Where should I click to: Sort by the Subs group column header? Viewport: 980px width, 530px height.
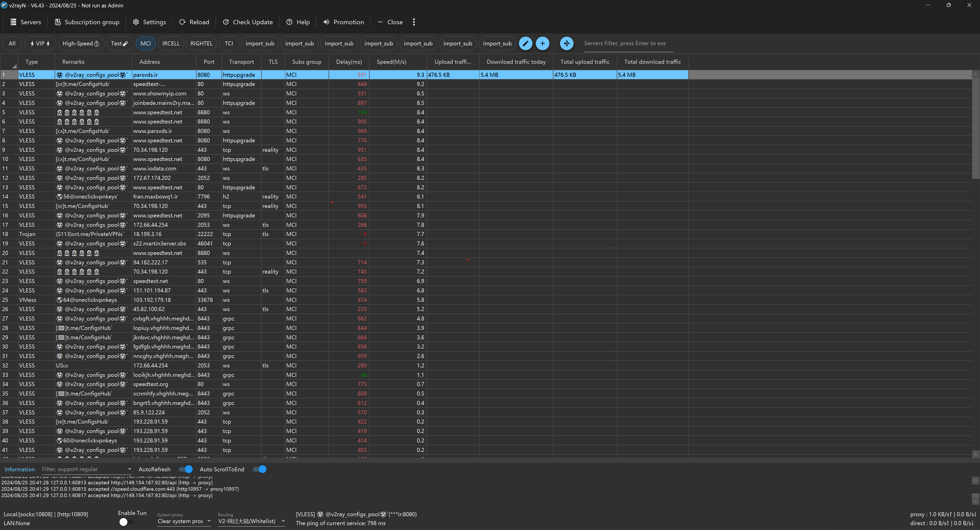307,61
